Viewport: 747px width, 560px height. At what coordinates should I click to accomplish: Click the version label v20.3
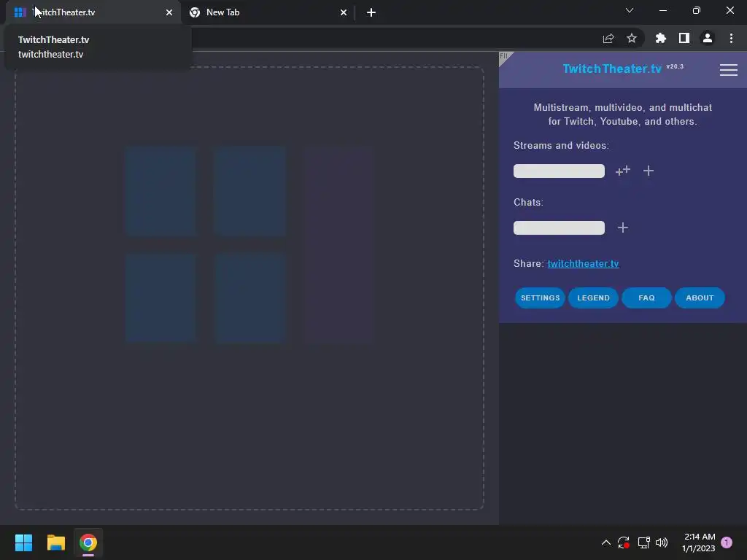(675, 66)
